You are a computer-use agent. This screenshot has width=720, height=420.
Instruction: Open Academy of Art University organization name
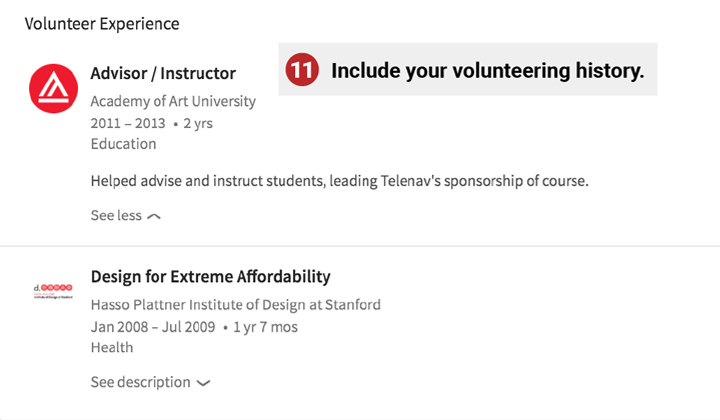173,101
